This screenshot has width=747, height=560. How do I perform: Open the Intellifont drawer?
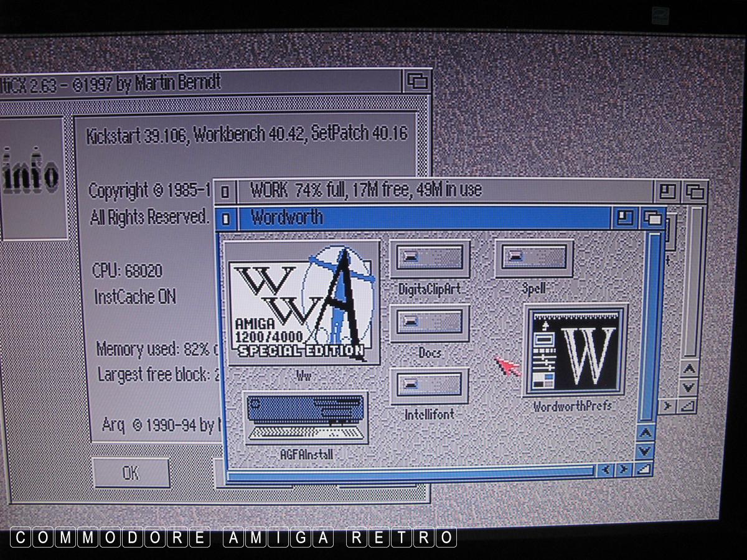430,386
